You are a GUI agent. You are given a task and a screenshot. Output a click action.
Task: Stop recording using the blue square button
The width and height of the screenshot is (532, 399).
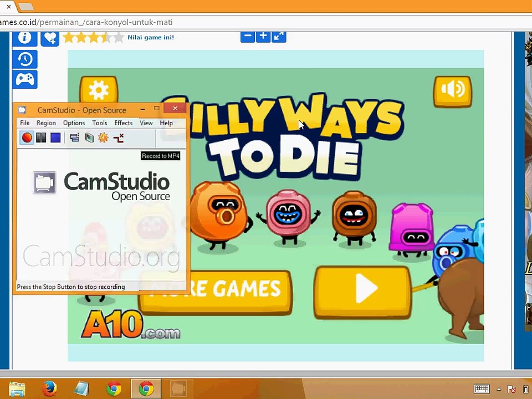pos(55,137)
